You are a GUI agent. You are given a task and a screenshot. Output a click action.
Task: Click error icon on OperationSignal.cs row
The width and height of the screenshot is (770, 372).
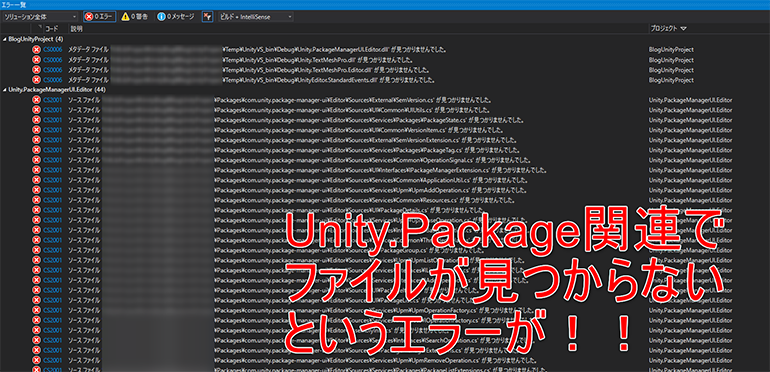click(x=36, y=160)
